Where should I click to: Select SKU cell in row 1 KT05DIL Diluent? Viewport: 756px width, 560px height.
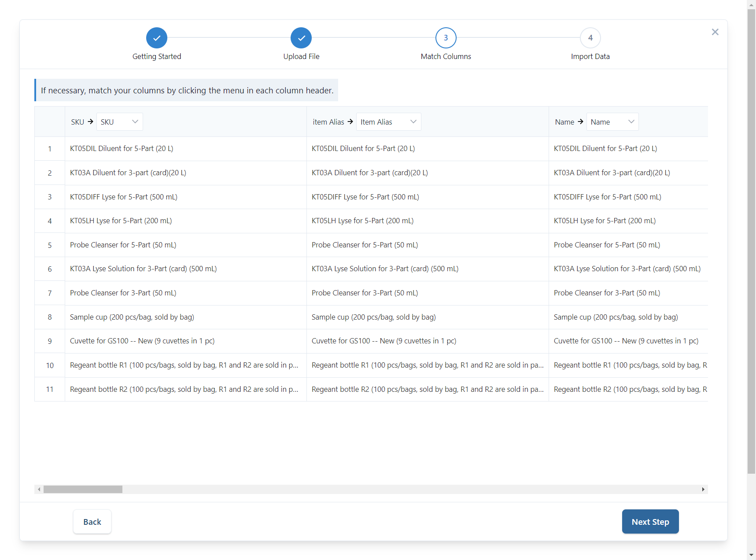(186, 149)
